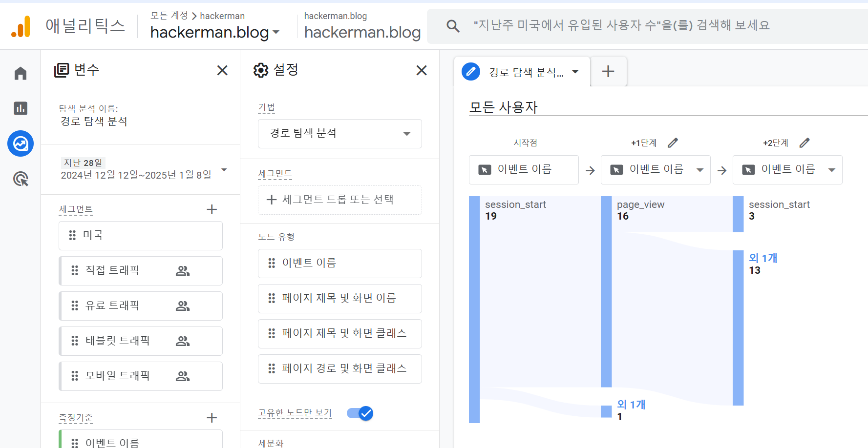The width and height of the screenshot is (868, 448).
Task: Click the audience icon on 직접 트래픽
Action: coord(183,271)
